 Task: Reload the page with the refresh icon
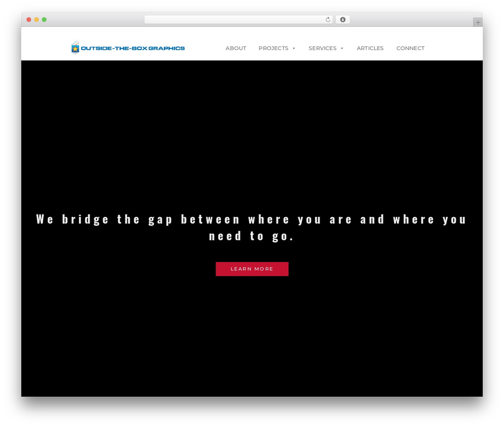click(328, 20)
